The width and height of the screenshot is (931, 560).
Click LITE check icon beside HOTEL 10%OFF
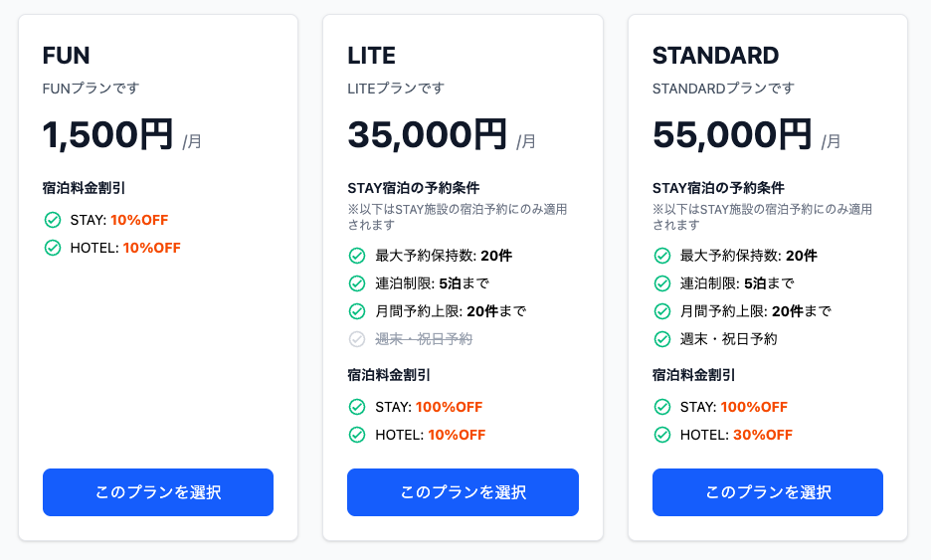(357, 435)
